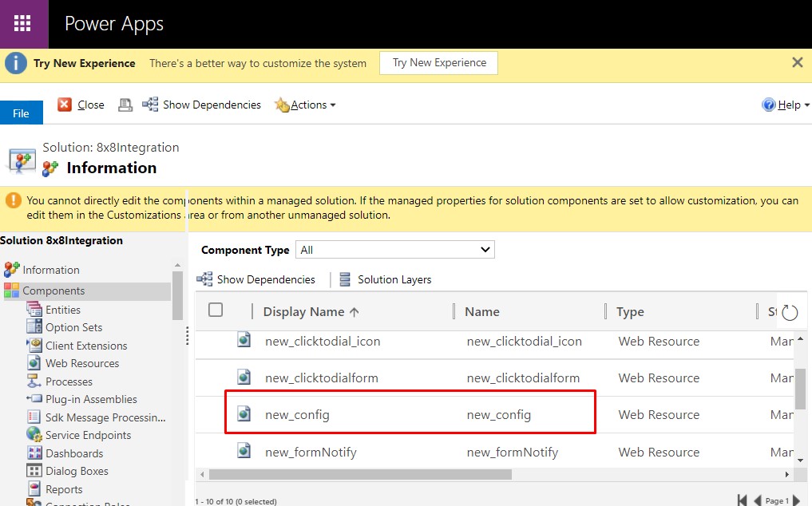Click the blue info icon in banner
This screenshot has height=506, width=812.
point(15,63)
